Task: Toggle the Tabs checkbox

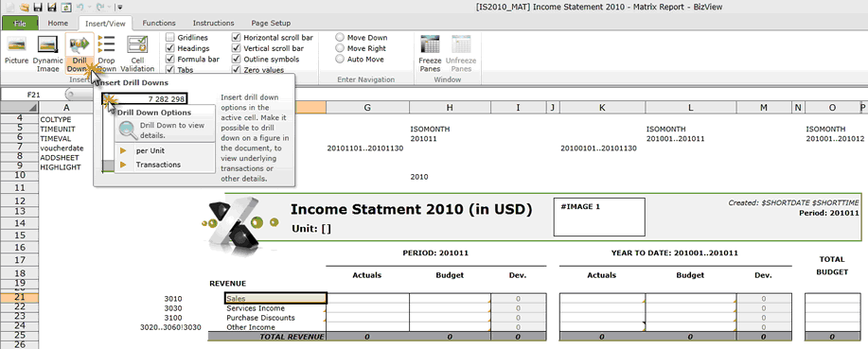Action: click(x=170, y=70)
